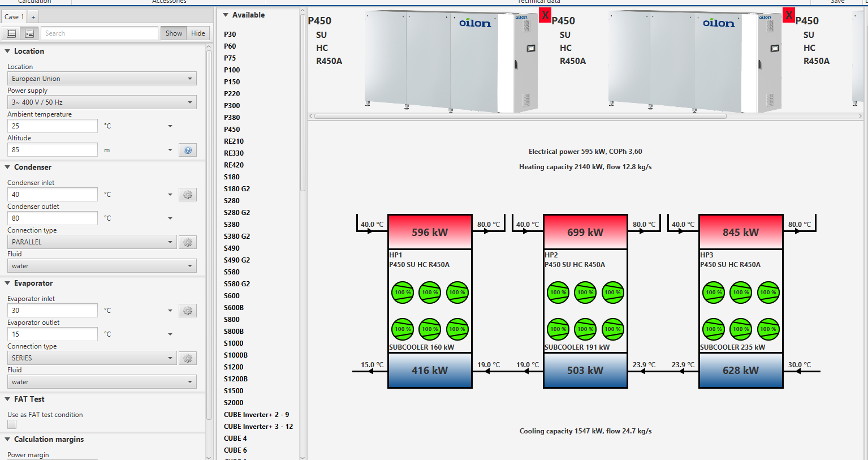Click HP3 bottom-right compressor 100% indicator
Screen dimensions: 868x460
tap(768, 329)
